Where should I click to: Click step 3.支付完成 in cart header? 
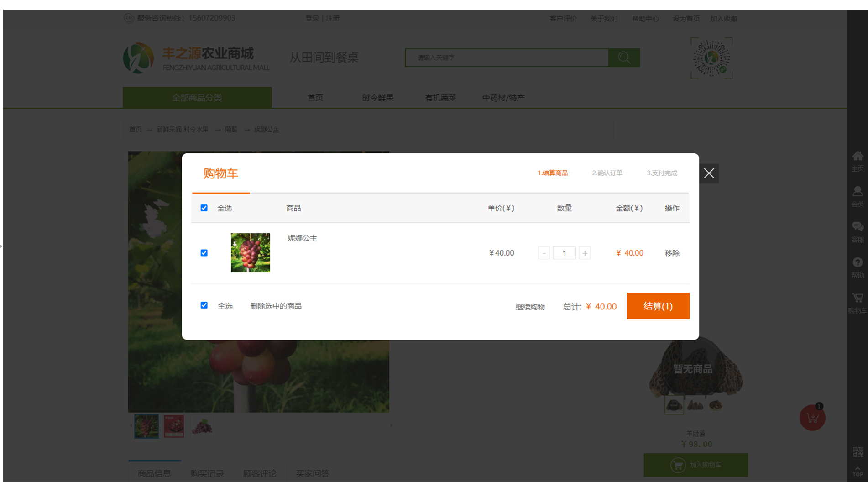(x=662, y=173)
